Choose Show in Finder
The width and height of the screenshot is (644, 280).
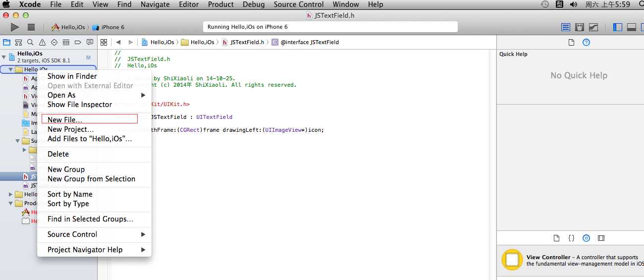(94, 76)
